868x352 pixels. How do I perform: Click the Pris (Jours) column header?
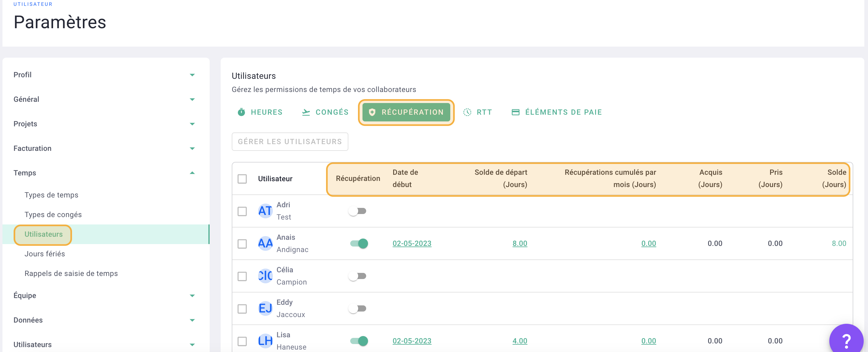point(770,178)
